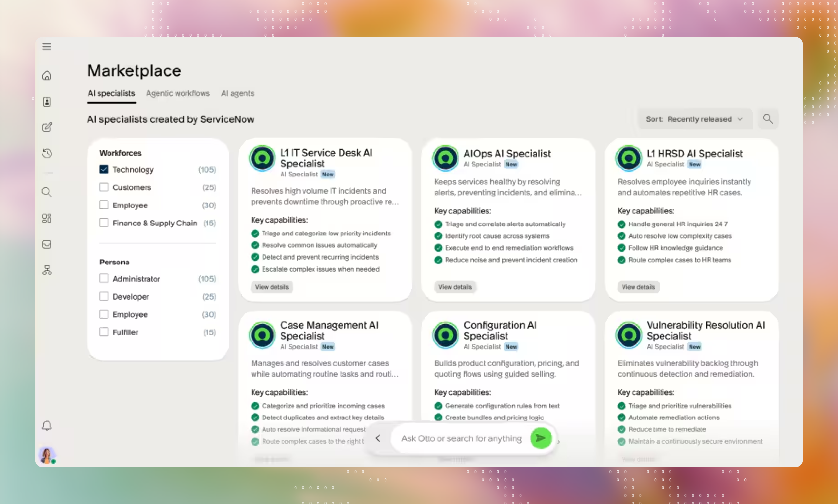838x504 pixels.
Task: Go to the Home icon in sidebar
Action: (47, 75)
